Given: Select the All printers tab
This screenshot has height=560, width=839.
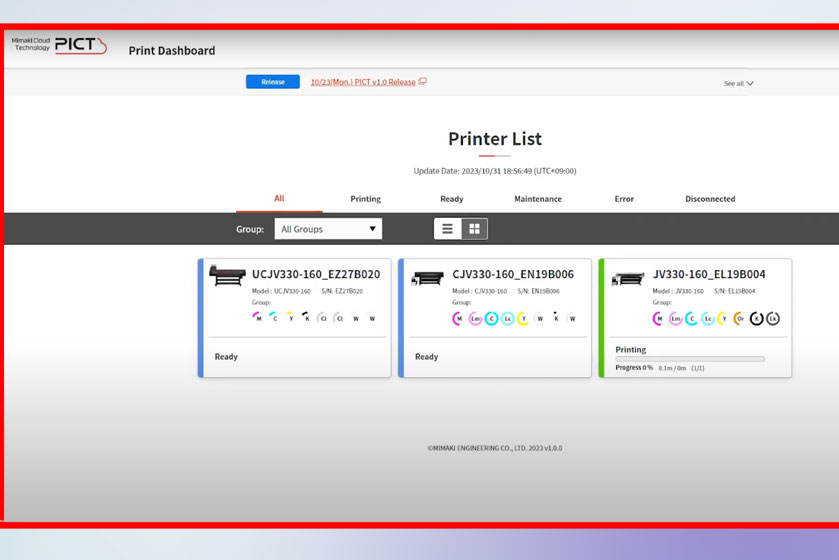Looking at the screenshot, I should [x=279, y=198].
